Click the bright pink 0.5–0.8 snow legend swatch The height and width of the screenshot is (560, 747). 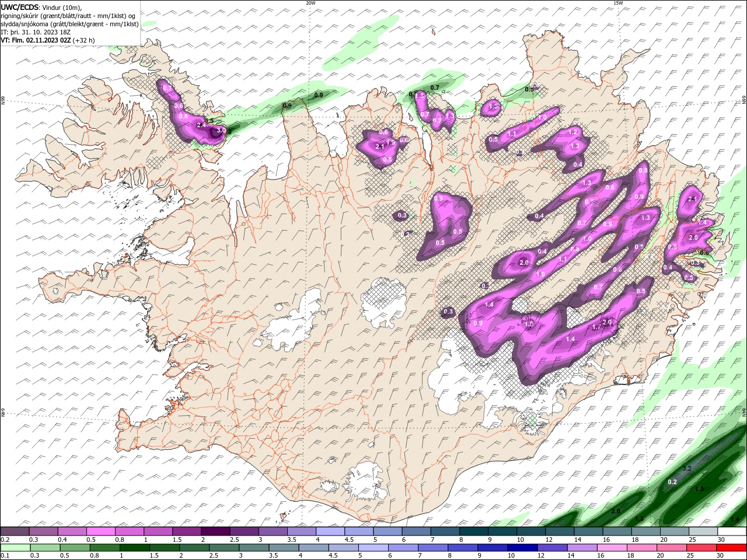click(x=100, y=531)
